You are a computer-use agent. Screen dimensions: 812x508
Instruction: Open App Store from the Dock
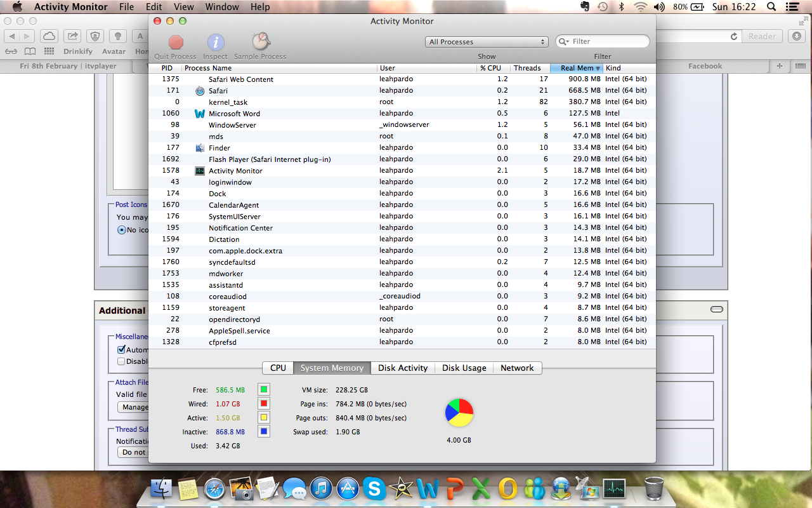[x=348, y=488]
